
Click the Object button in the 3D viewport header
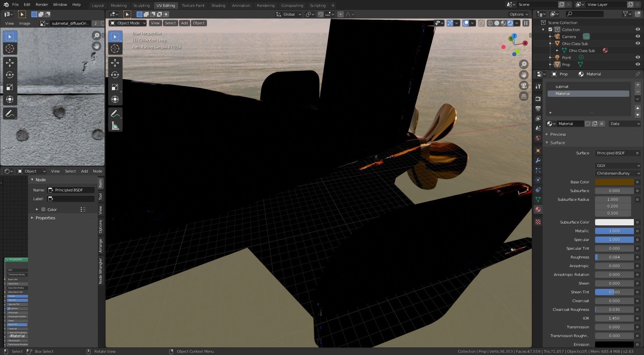(199, 23)
